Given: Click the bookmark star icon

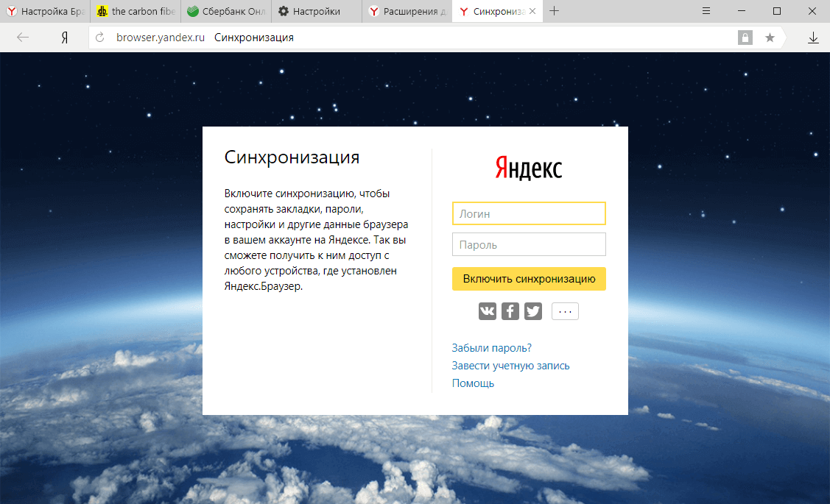Looking at the screenshot, I should click(x=770, y=38).
